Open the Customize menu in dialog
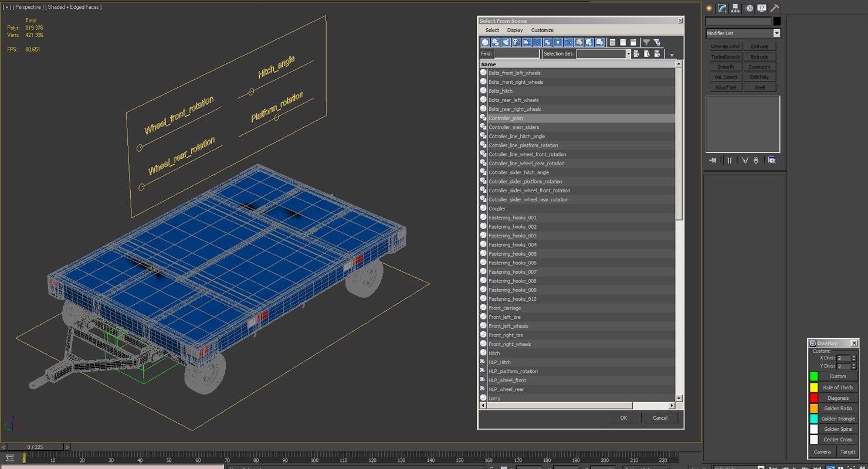The width and height of the screenshot is (868, 469). 542,30
